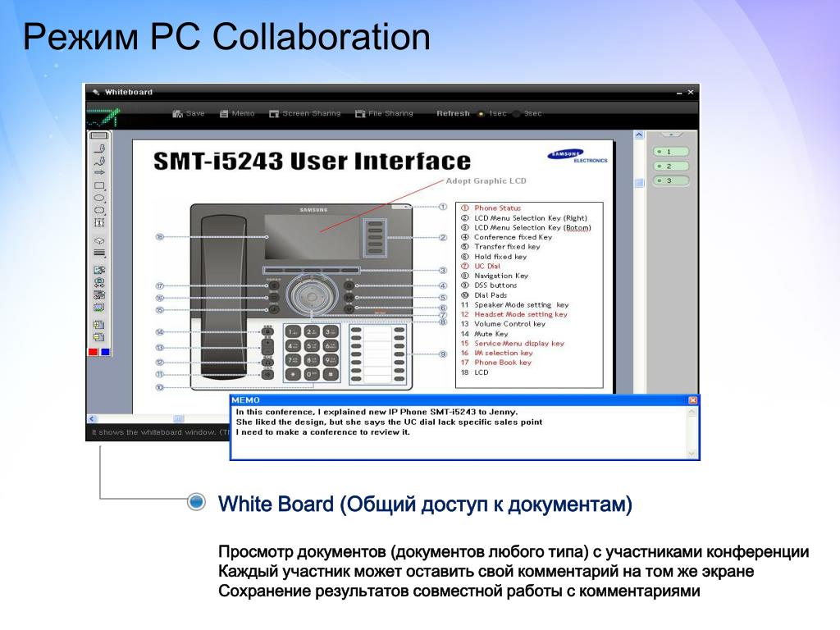This screenshot has width=840, height=630.
Task: Select the curved line pen tool
Action: point(99,161)
